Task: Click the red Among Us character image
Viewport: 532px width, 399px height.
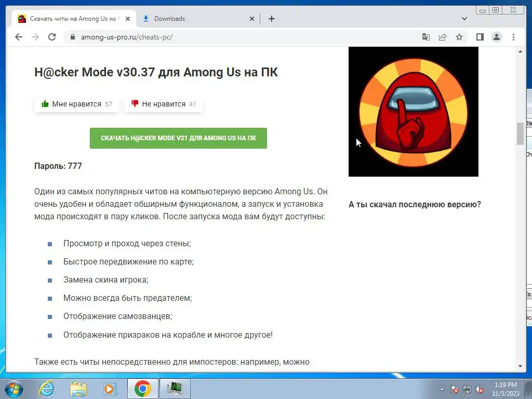Action: [x=413, y=112]
